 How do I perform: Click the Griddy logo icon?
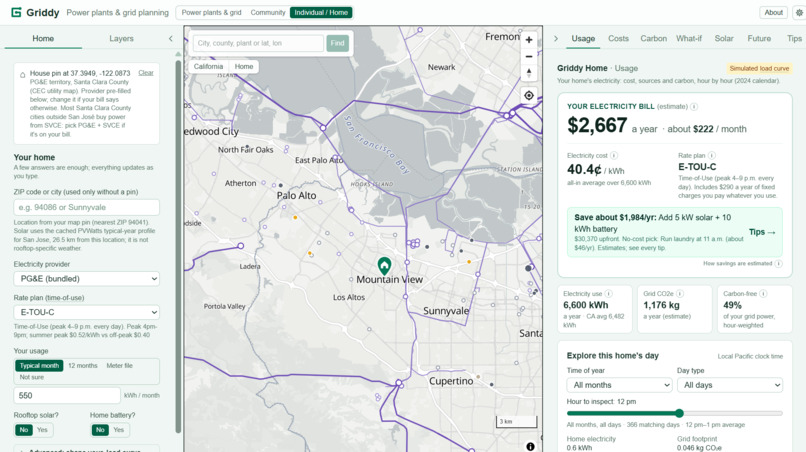point(16,12)
